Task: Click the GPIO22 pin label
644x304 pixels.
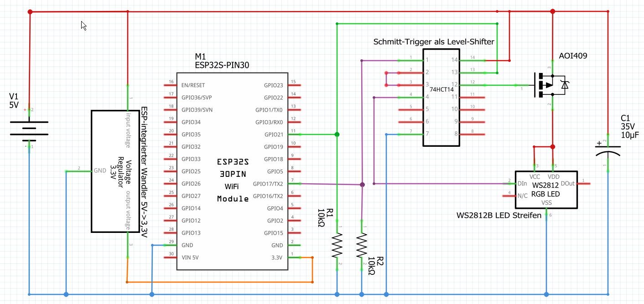Action: coord(273,98)
